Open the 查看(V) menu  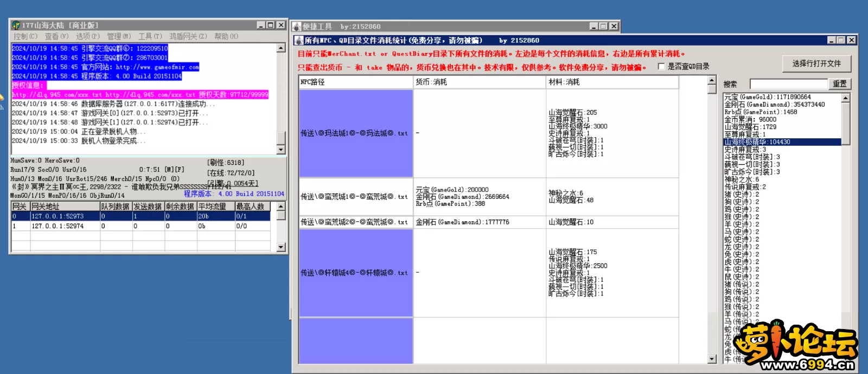pyautogui.click(x=57, y=36)
